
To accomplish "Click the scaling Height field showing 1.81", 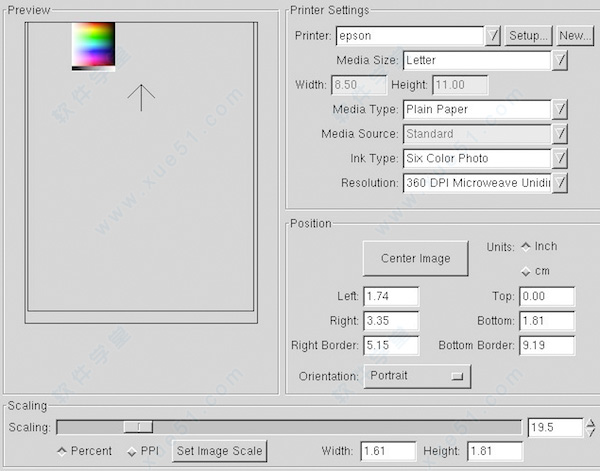I will pyautogui.click(x=495, y=451).
